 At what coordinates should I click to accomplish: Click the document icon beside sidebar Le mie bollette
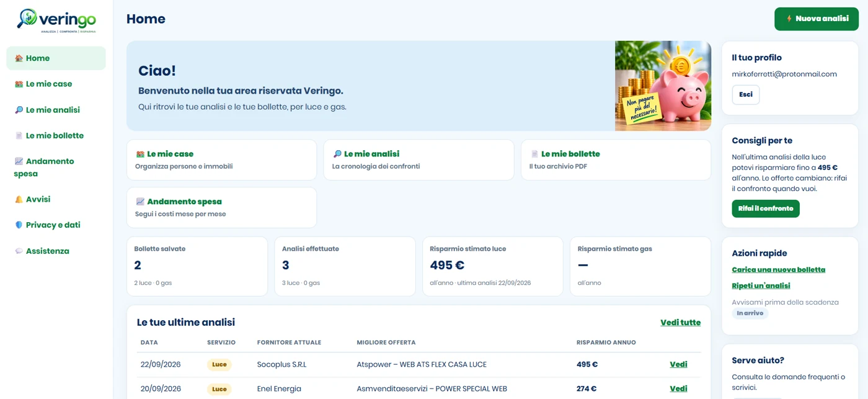tap(19, 136)
